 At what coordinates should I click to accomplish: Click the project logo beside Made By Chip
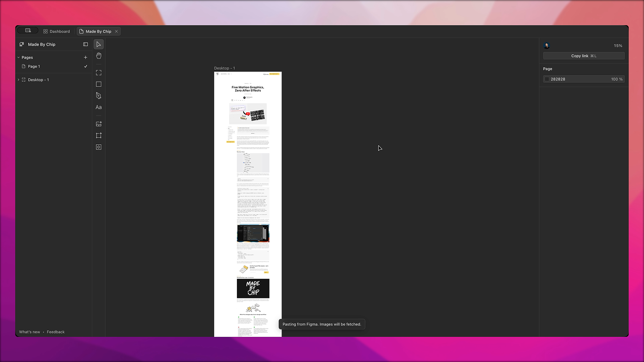coord(21,45)
